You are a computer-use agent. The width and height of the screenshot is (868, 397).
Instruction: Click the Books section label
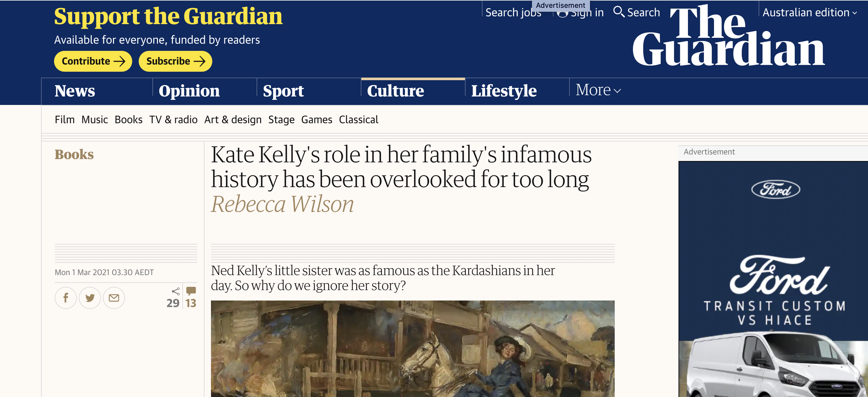tap(74, 154)
